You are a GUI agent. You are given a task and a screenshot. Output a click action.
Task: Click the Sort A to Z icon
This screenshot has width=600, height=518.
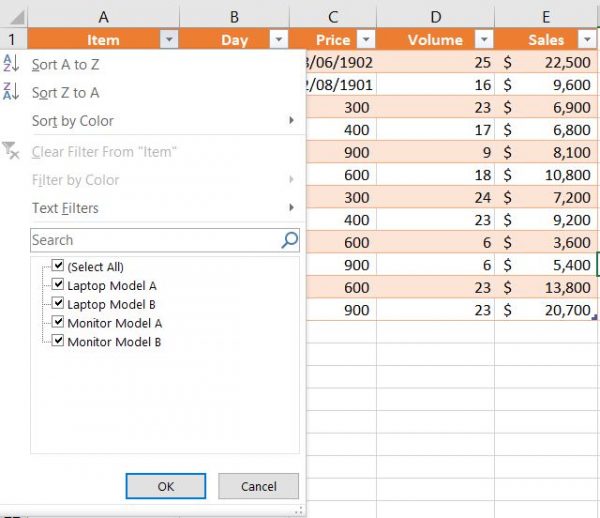pyautogui.click(x=11, y=64)
